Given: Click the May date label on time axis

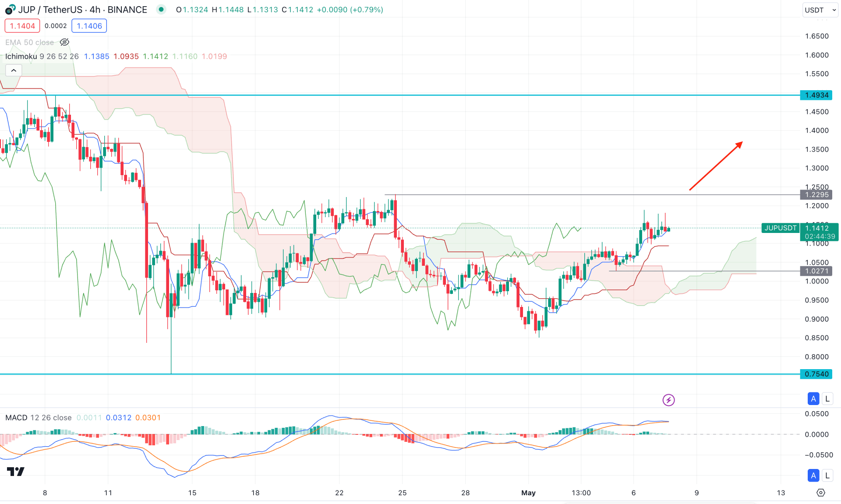Looking at the screenshot, I should 528,493.
